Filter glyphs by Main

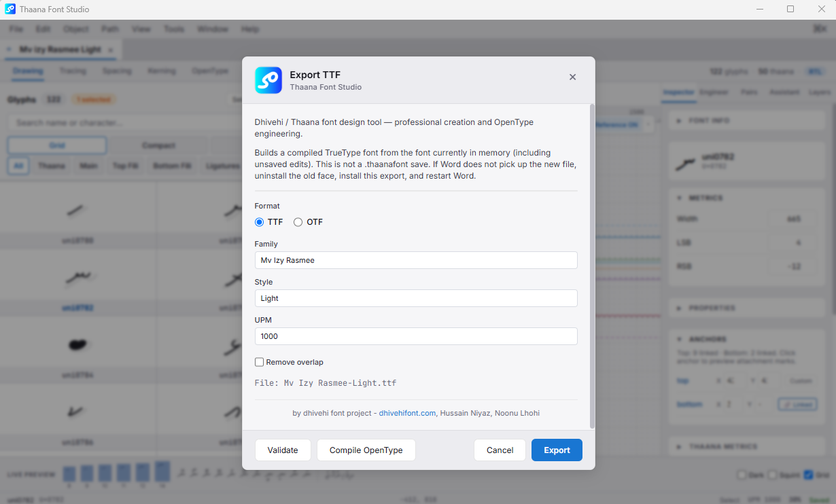tap(88, 166)
